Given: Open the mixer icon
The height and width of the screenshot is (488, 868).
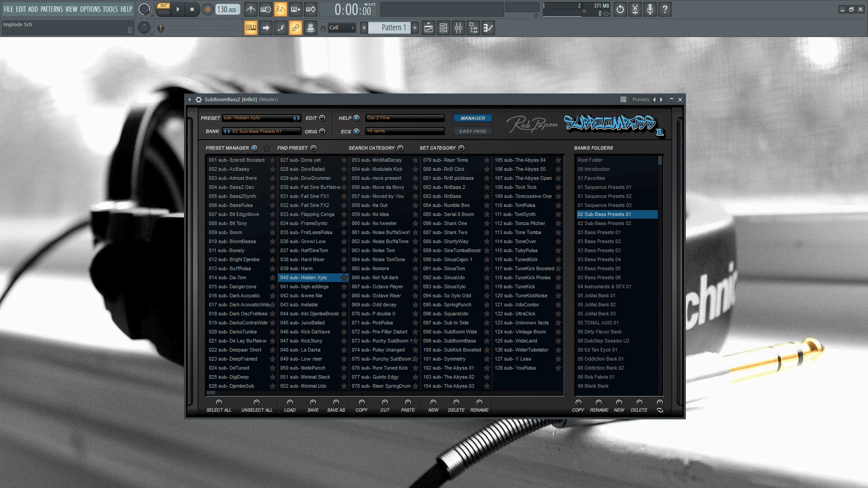Looking at the screenshot, I should pos(458,28).
